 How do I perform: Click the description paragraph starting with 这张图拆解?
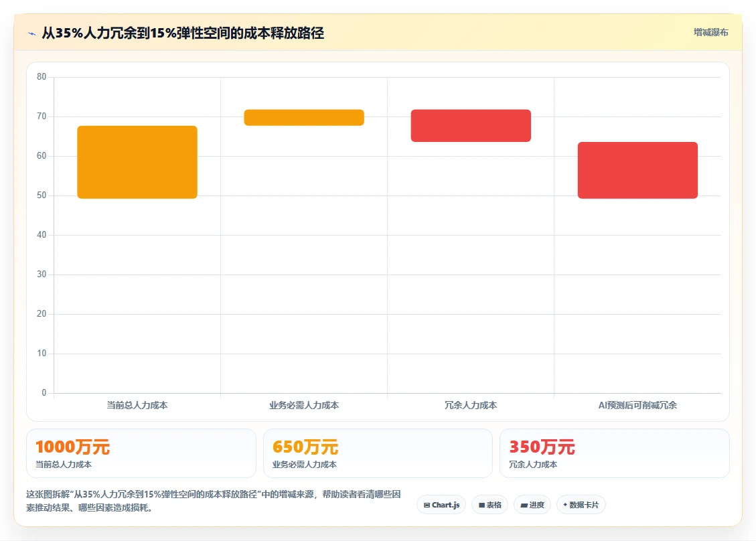pos(214,501)
